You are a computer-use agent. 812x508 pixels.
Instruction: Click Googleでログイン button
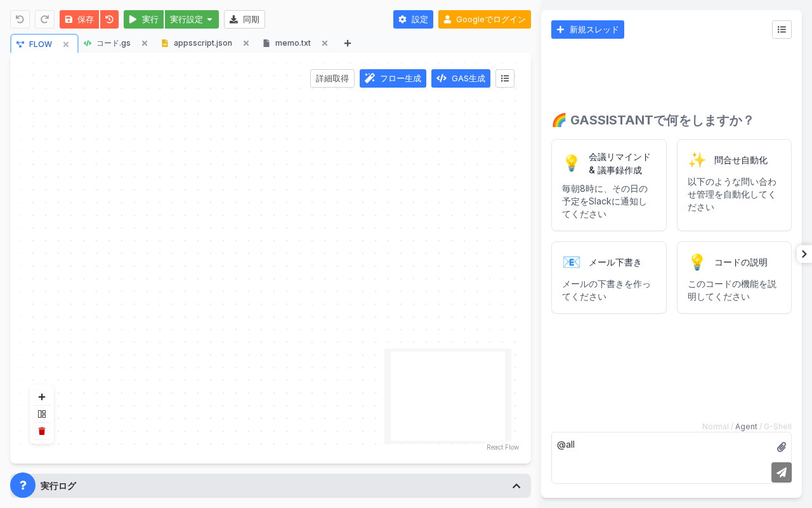(x=485, y=19)
